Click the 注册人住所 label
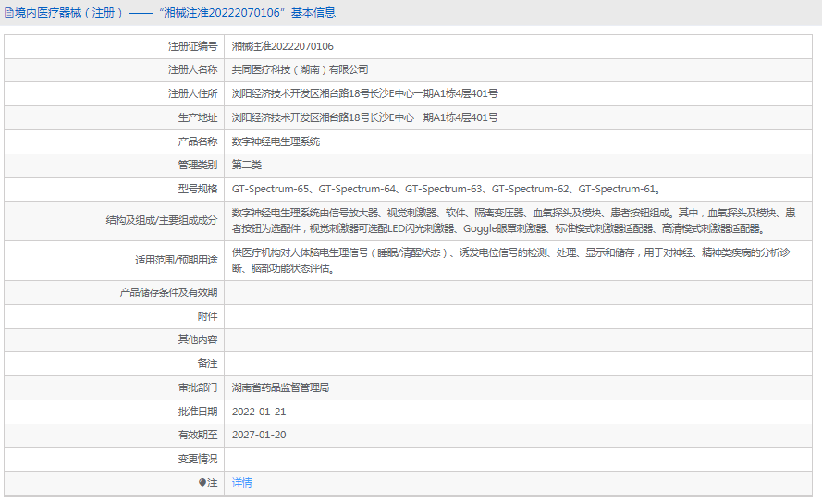The image size is (822, 504). (x=193, y=94)
